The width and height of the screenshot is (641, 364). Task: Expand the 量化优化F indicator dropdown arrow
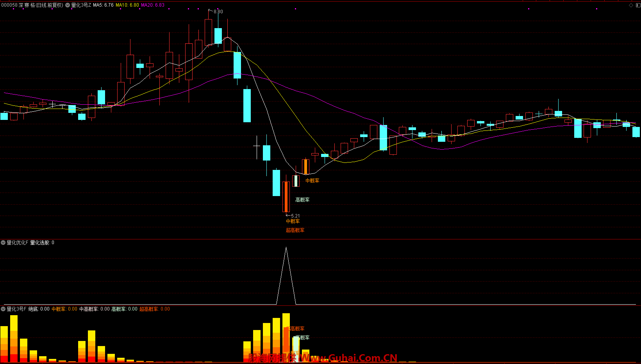3,243
